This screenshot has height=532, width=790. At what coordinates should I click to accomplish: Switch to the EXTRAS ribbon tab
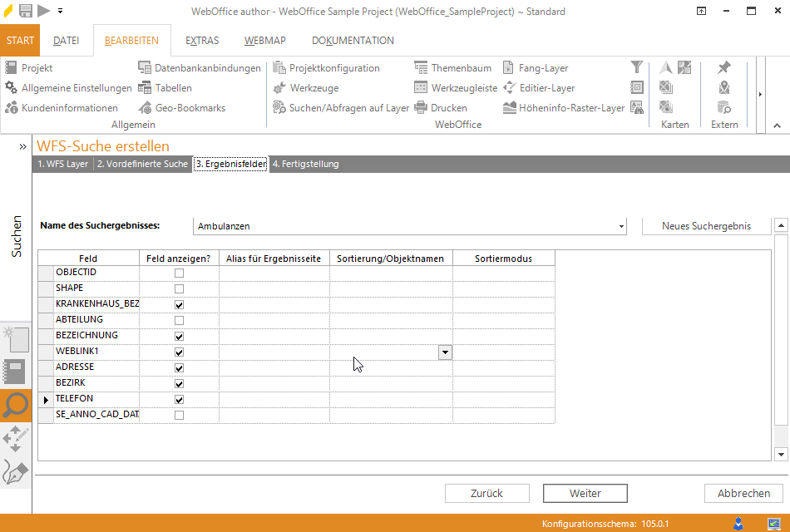(x=202, y=41)
